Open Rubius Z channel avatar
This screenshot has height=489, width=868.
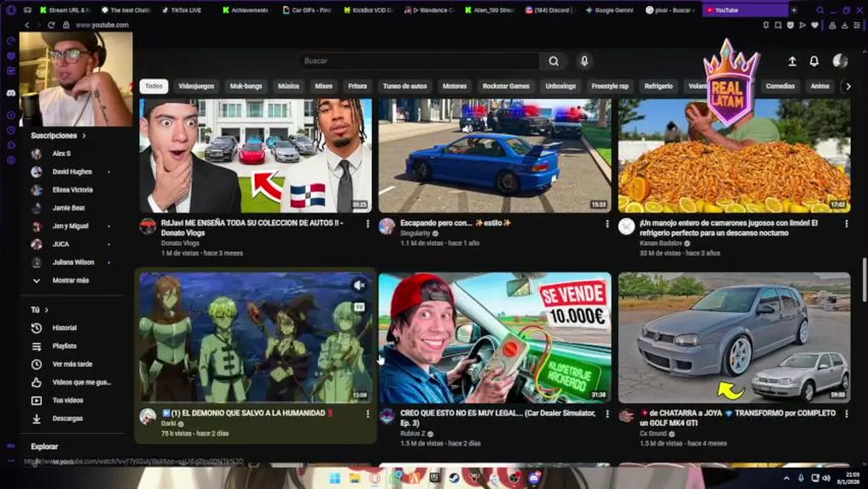(387, 416)
